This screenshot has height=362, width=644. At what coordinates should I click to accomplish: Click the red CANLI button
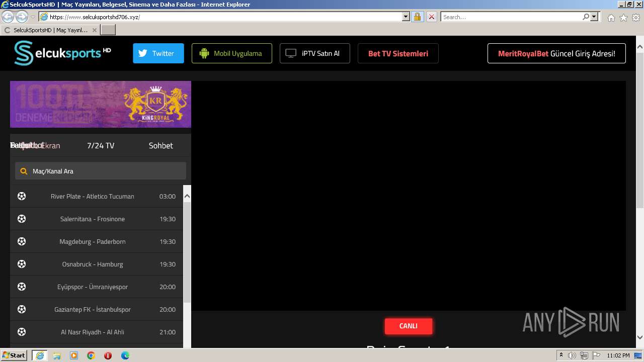[409, 326]
